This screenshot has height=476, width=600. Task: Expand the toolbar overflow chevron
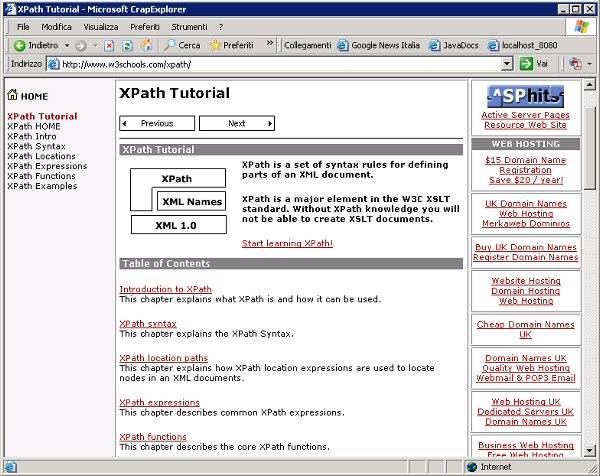click(x=270, y=43)
